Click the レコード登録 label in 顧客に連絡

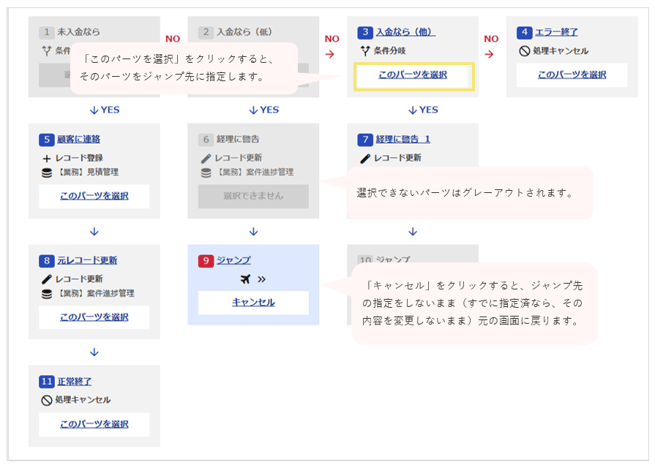point(79,158)
